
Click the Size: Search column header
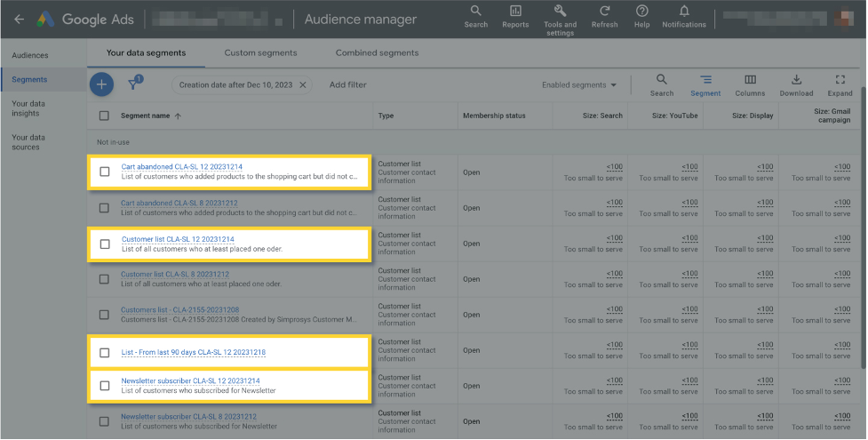(x=602, y=116)
